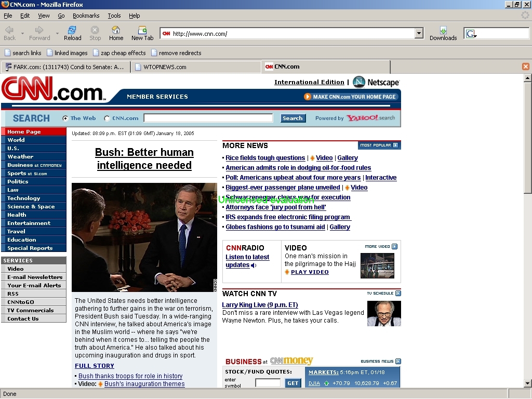Select the CNN.com search radio button

pyautogui.click(x=107, y=118)
